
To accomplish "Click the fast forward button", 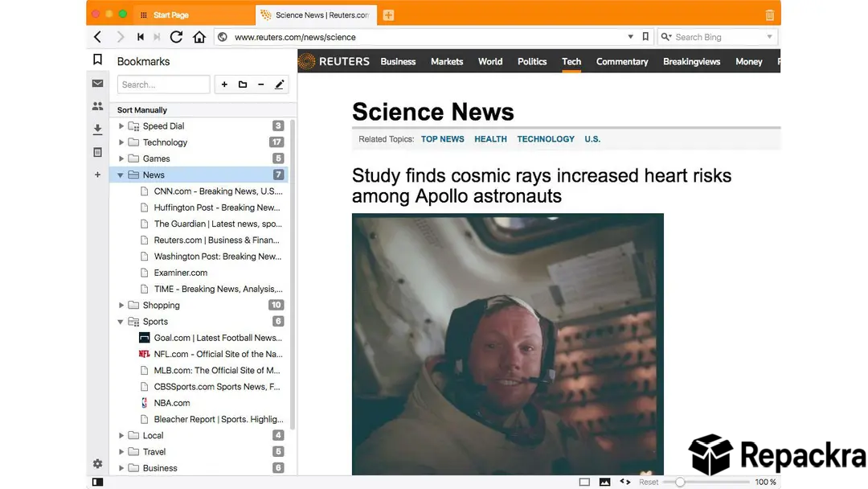I will click(x=157, y=37).
